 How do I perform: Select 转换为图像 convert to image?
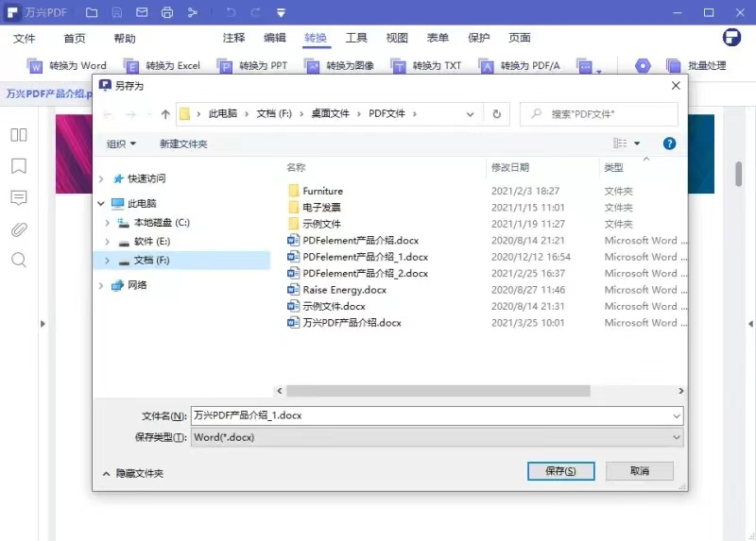click(x=339, y=65)
